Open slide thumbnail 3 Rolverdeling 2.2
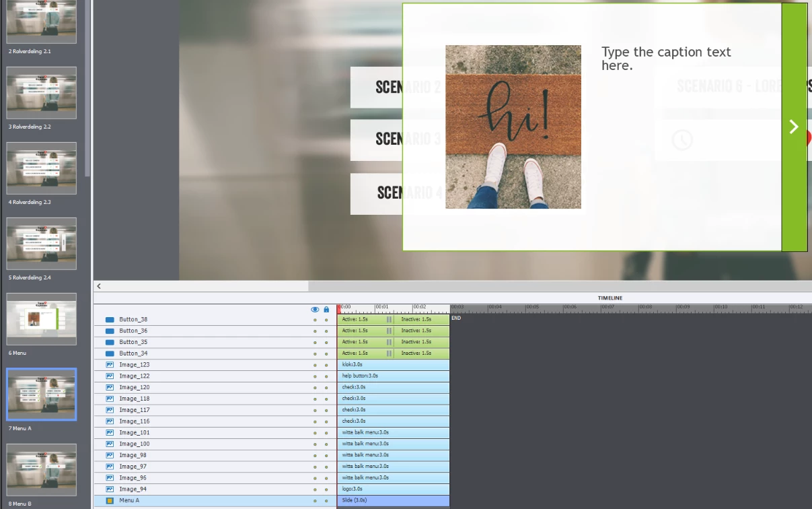This screenshot has height=509, width=812. [42, 93]
